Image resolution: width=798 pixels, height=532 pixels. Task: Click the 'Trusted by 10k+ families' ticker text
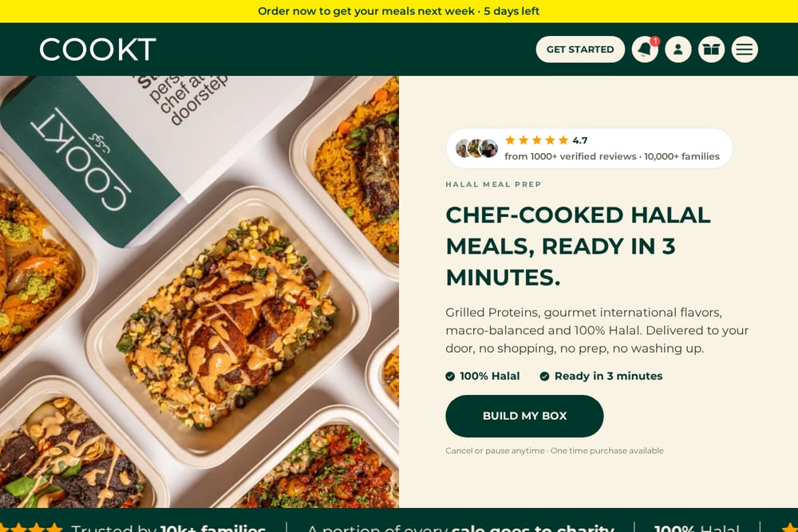pos(168,529)
